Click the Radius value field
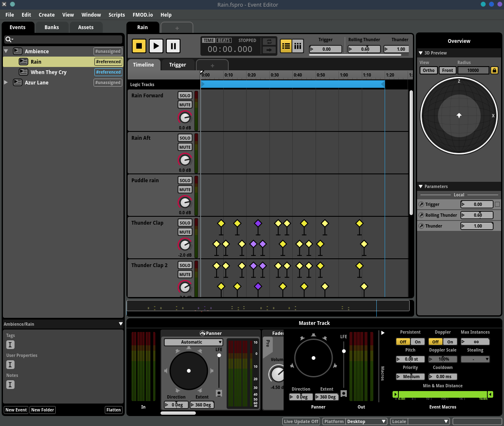The width and height of the screenshot is (504, 426). pos(473,70)
